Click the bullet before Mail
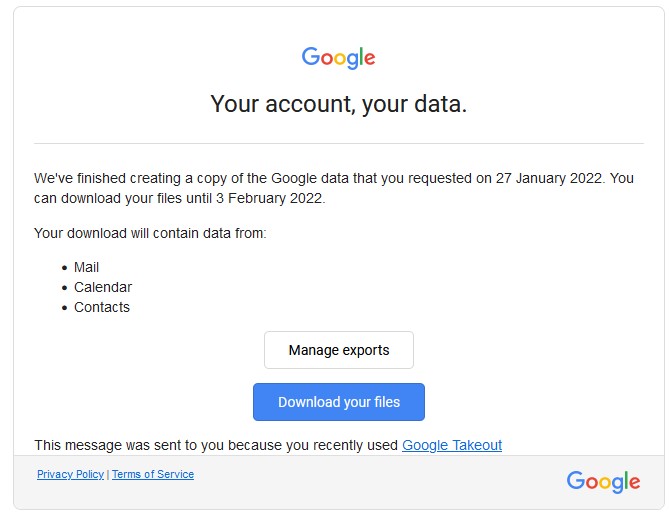The image size is (670, 517). [x=65, y=268]
